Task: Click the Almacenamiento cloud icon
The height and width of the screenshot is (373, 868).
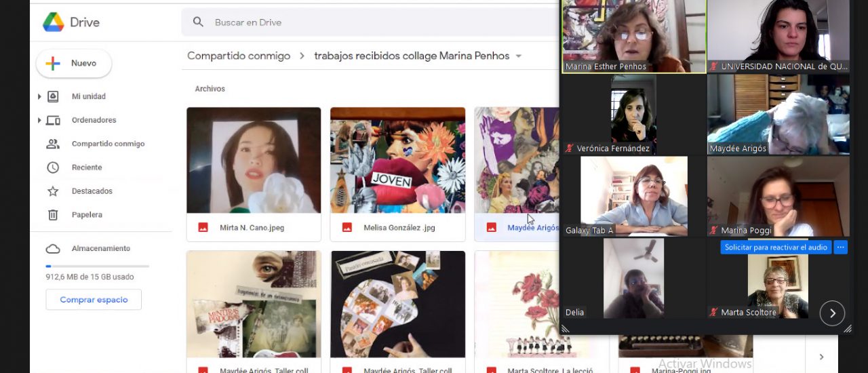Action: point(53,249)
